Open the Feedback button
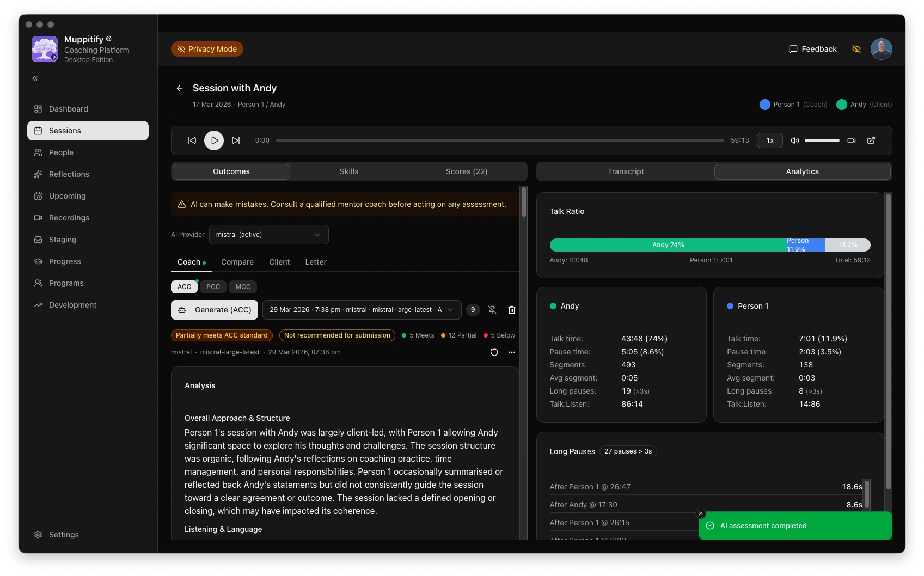Screen dimensions: 924x576 tap(812, 49)
